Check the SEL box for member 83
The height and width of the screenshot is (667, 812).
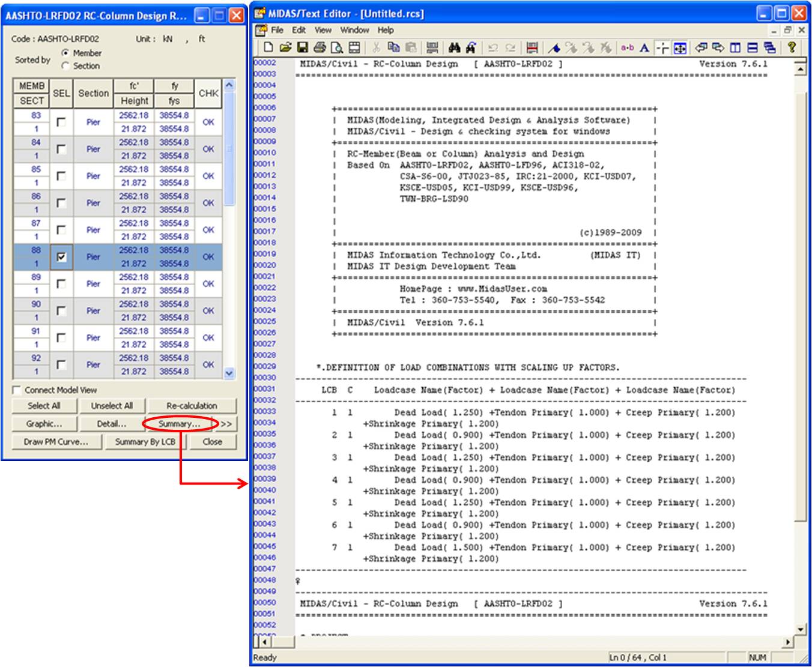click(61, 122)
